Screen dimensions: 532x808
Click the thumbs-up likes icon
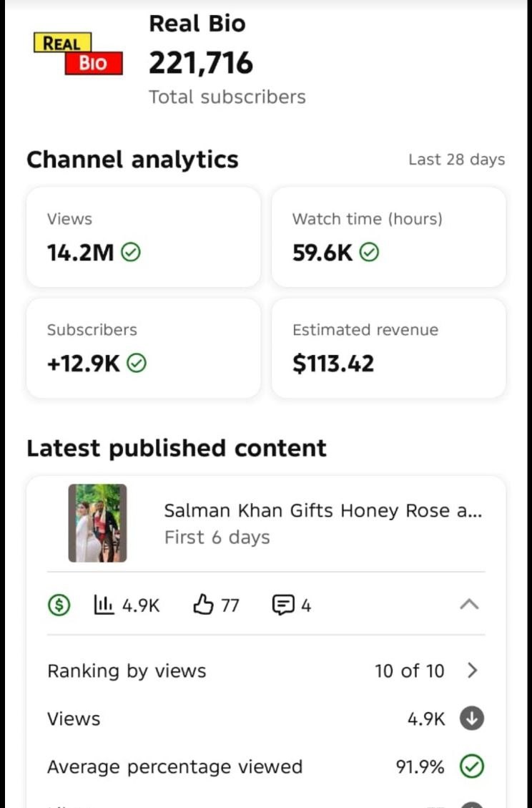204,605
